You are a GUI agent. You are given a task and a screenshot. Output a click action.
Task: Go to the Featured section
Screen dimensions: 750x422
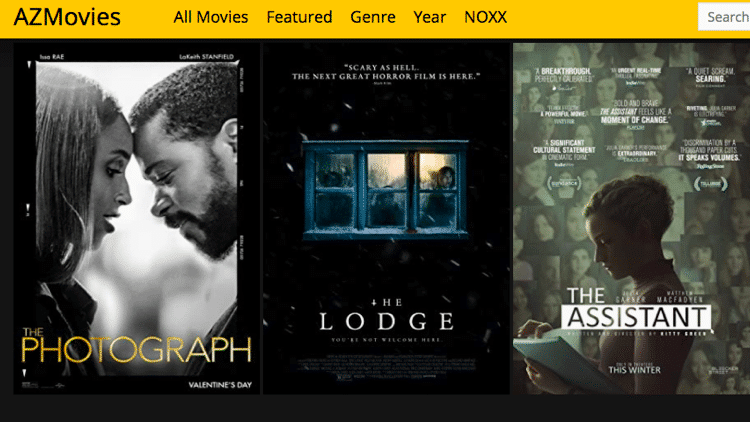[x=299, y=17]
